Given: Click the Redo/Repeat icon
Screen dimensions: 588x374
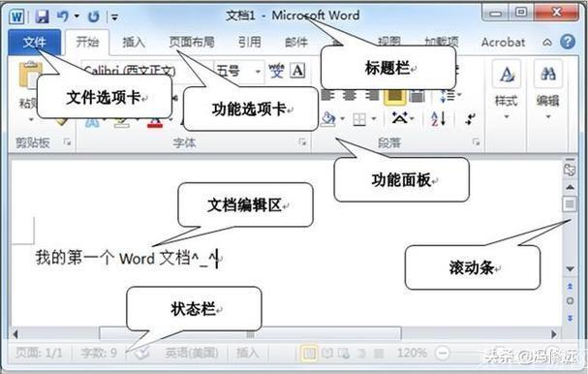Looking at the screenshot, I should coord(93,16).
